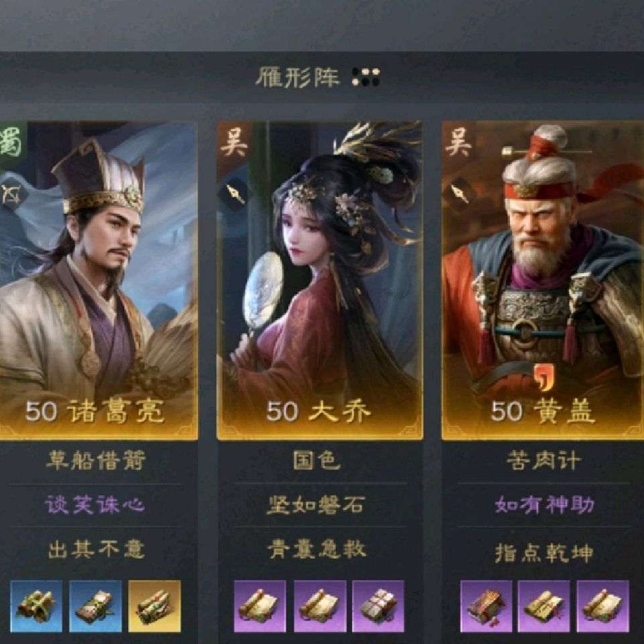Select the 青囊急救 skill slot
The image size is (644, 644).
pyautogui.click(x=317, y=549)
